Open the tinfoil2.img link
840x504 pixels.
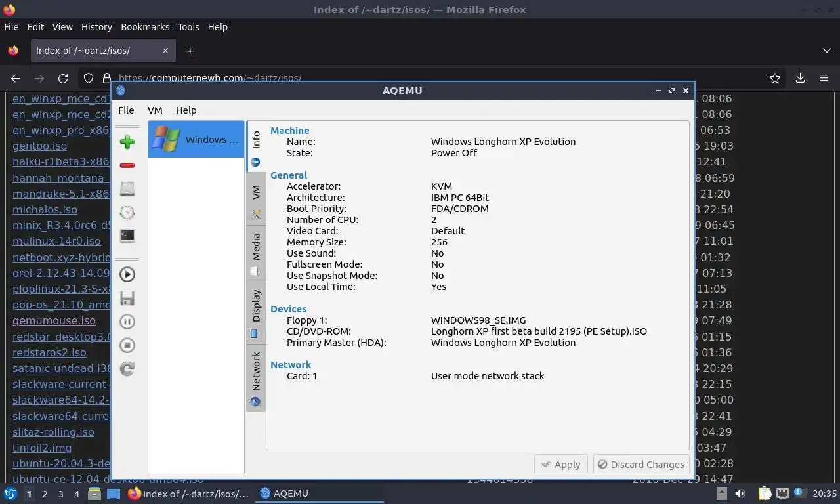tap(42, 448)
